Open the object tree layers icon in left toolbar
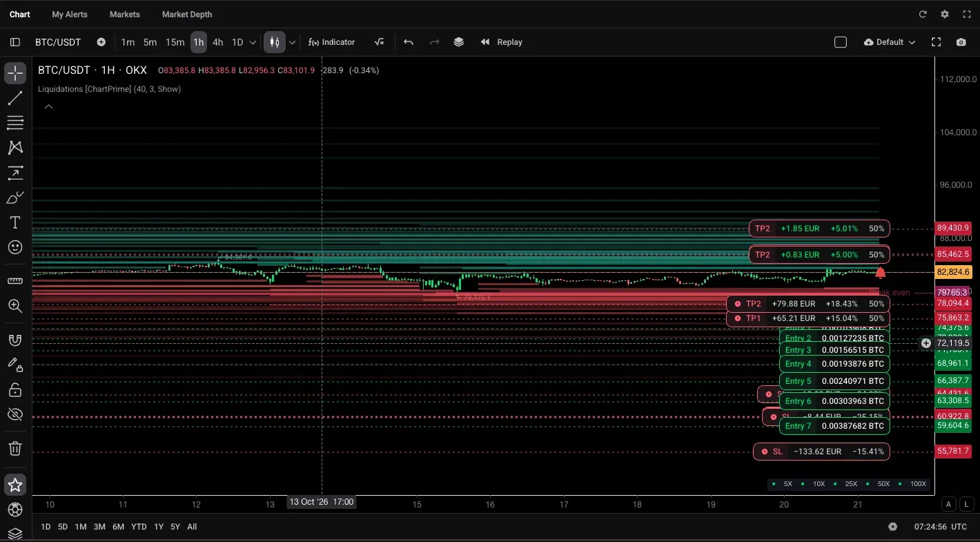980x542 pixels. point(15,534)
